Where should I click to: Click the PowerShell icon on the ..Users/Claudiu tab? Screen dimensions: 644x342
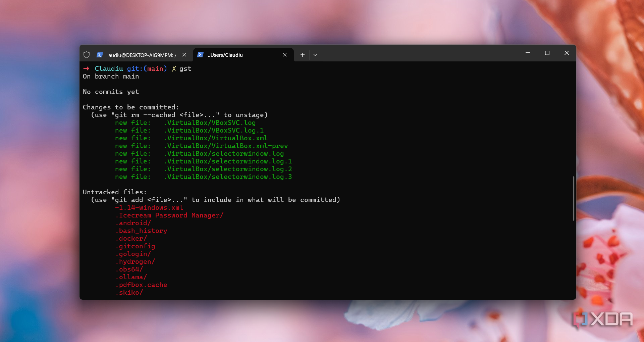tap(200, 55)
